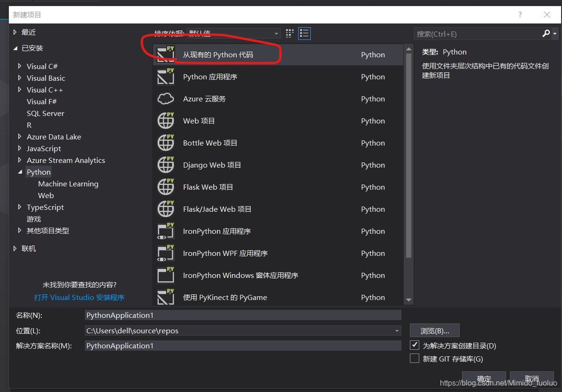Select the Django Web 项目 icon
The width and height of the screenshot is (562, 392).
[166, 165]
